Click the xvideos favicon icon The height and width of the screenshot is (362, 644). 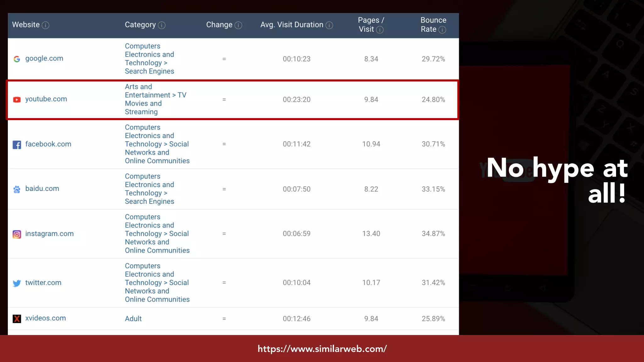17,319
